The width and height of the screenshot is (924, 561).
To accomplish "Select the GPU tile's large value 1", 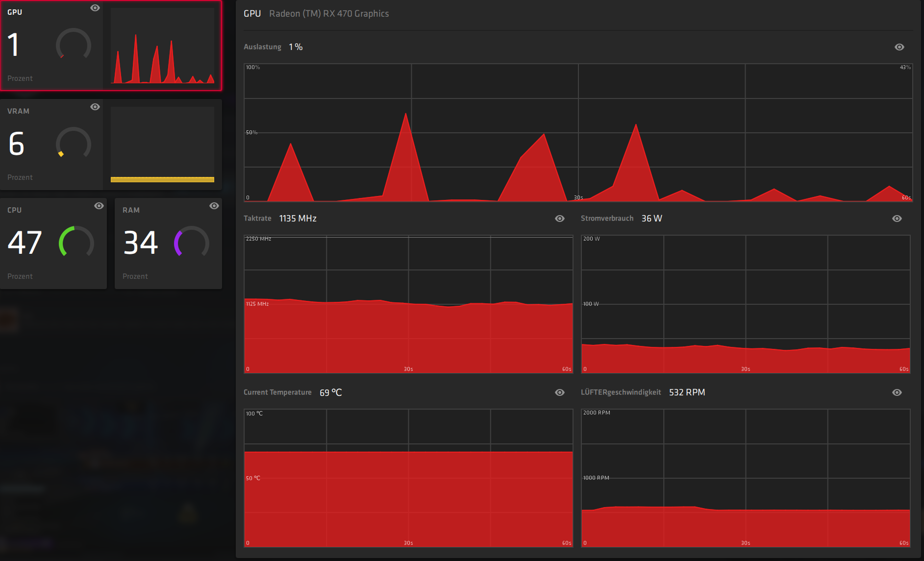I will pos(13,45).
